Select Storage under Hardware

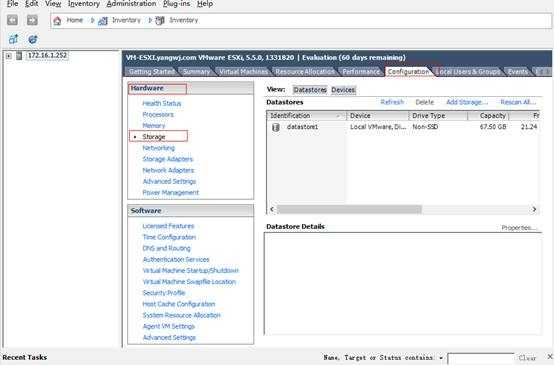click(x=154, y=137)
